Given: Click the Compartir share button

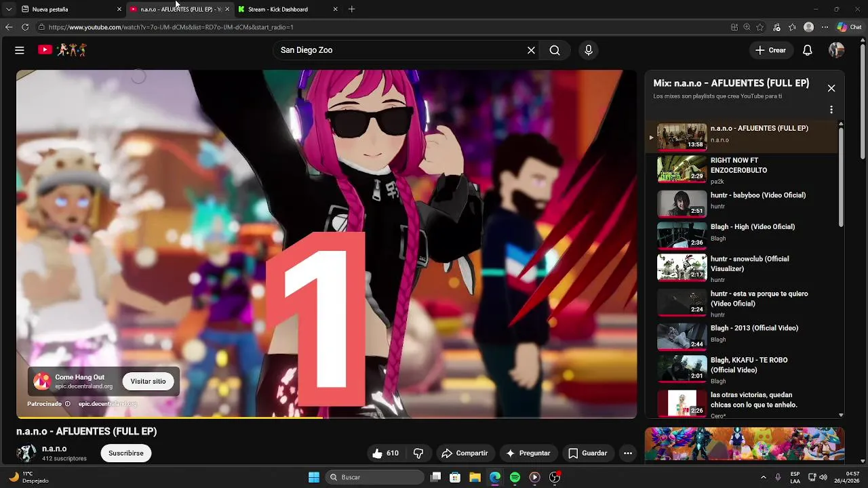Looking at the screenshot, I should point(465,453).
